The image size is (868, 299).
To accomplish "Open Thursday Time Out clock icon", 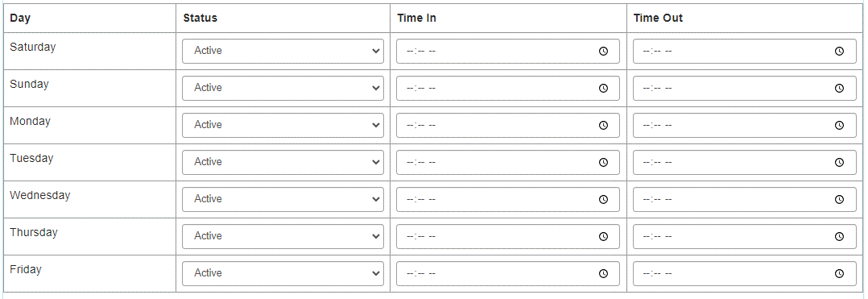I will coord(839,236).
